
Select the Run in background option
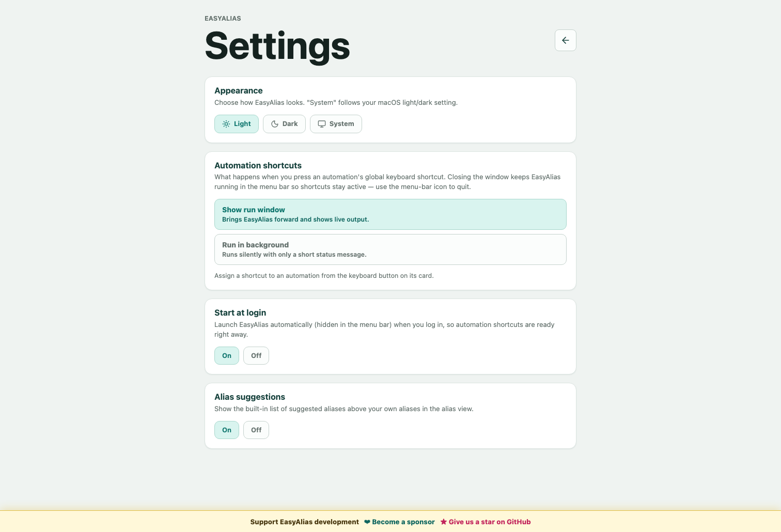[390, 249]
